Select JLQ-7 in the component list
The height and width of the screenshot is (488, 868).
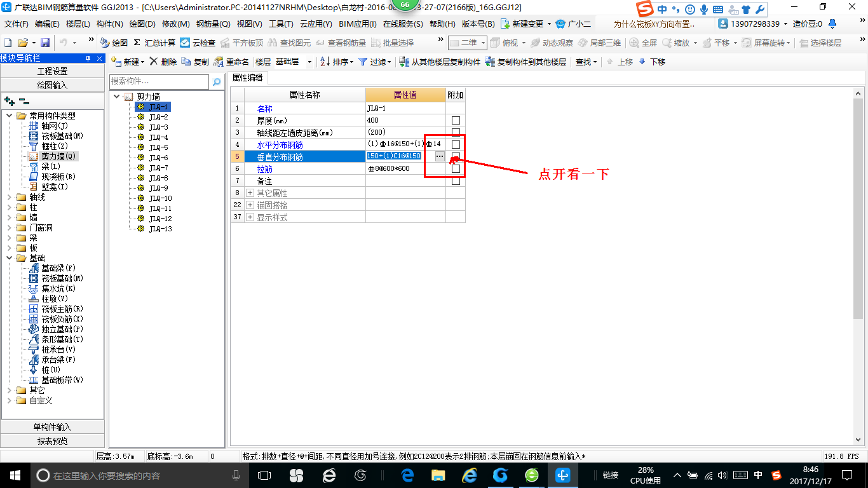pyautogui.click(x=158, y=168)
